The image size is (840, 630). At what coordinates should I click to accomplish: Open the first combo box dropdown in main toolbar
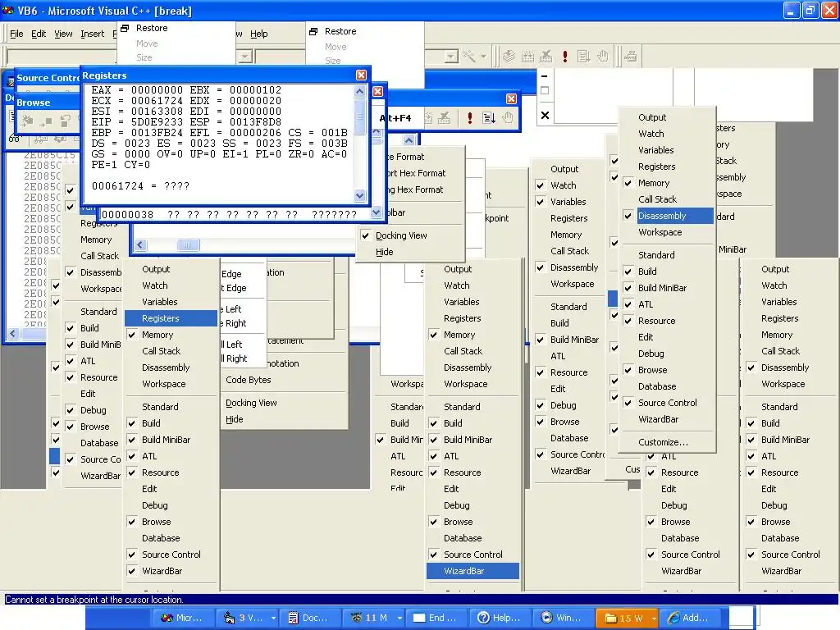[244, 57]
